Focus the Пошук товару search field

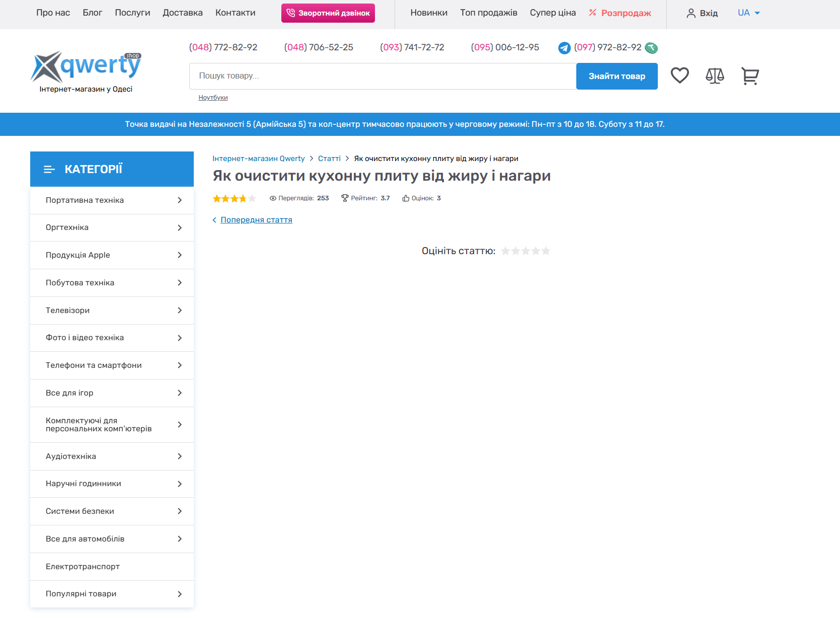tap(383, 76)
